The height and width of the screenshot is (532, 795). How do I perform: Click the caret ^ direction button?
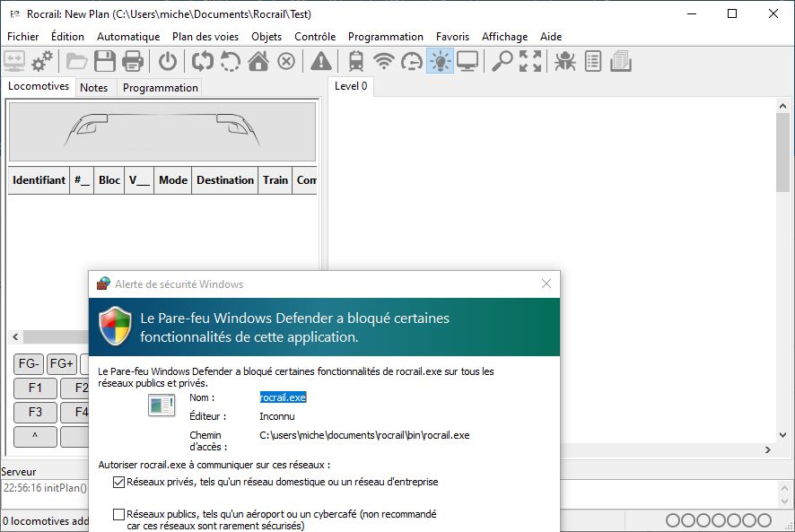click(35, 436)
